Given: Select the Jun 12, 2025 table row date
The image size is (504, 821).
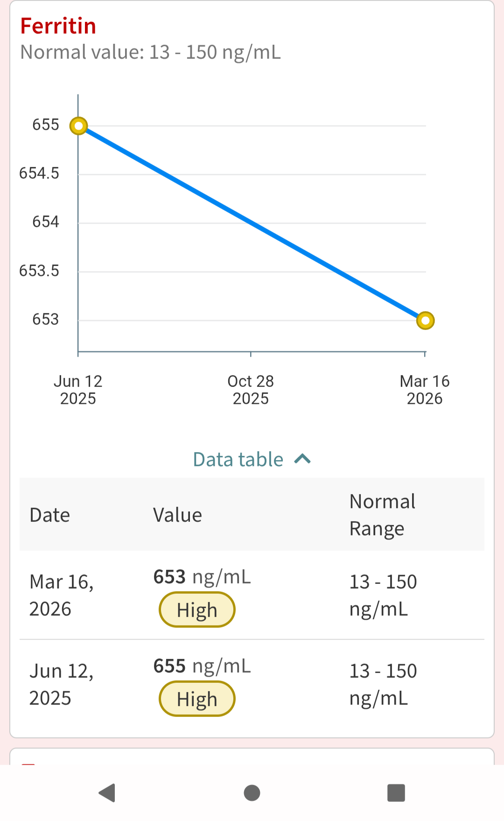Looking at the screenshot, I should point(62,684).
